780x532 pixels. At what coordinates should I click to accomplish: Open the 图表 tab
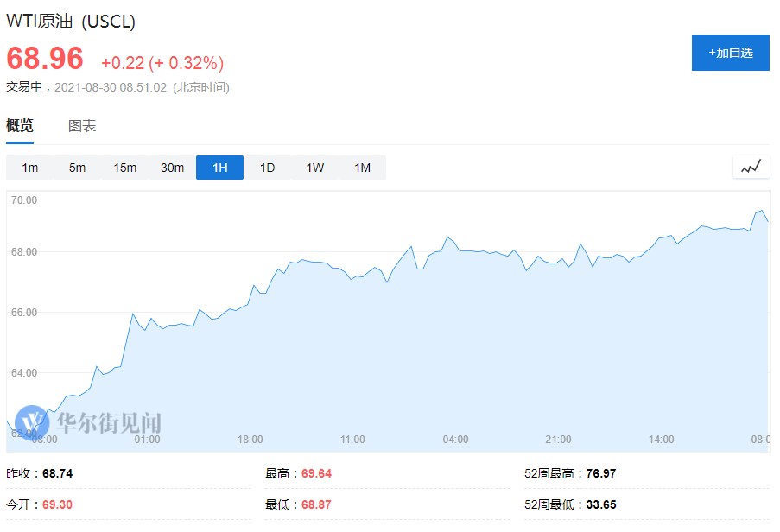[82, 126]
